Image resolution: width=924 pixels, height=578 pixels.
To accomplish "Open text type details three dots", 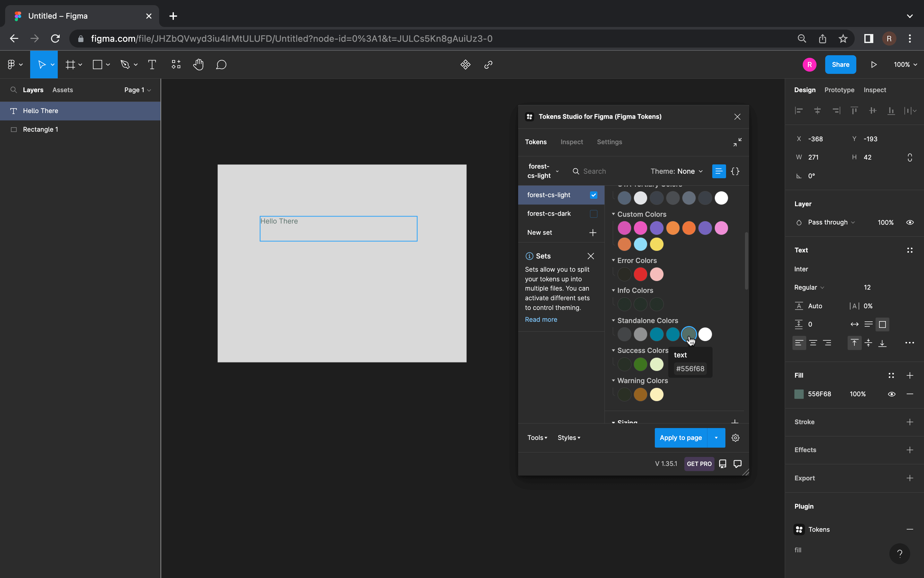I will [910, 343].
